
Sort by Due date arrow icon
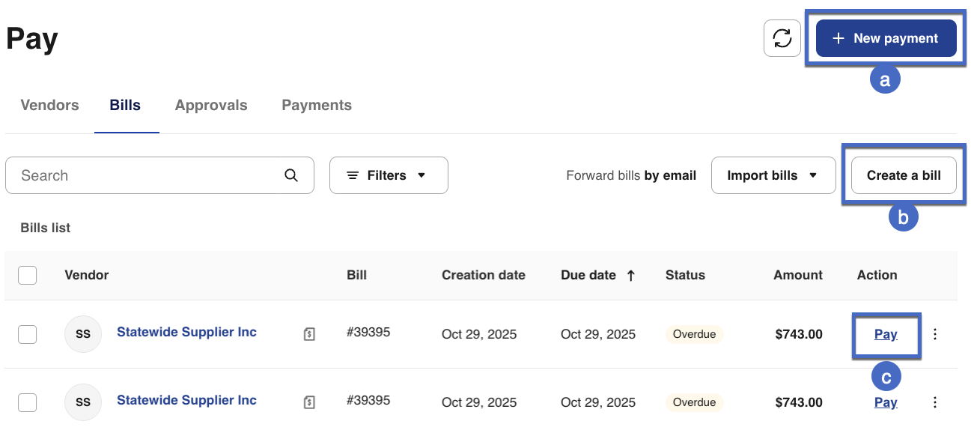click(x=630, y=276)
